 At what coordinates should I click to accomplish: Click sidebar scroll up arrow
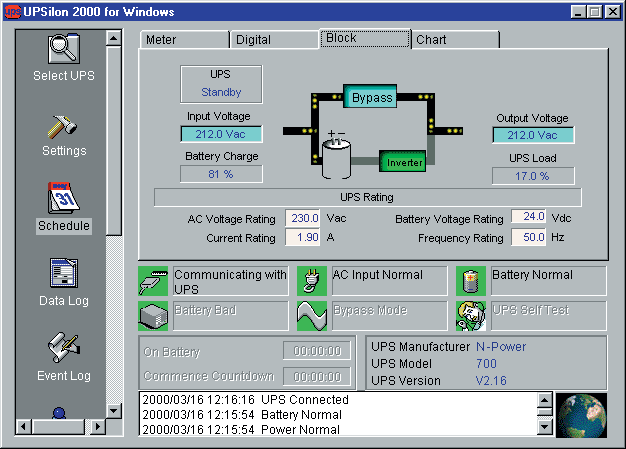point(114,38)
